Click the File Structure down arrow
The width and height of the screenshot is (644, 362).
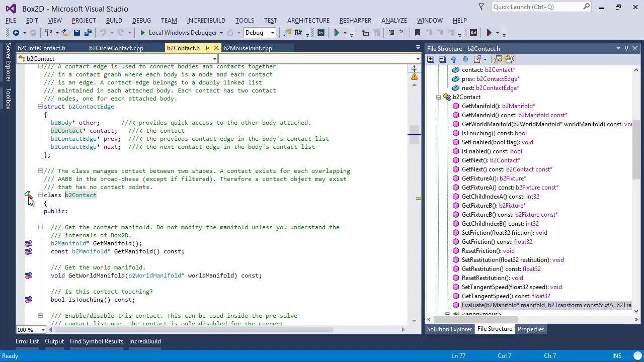(x=465, y=59)
